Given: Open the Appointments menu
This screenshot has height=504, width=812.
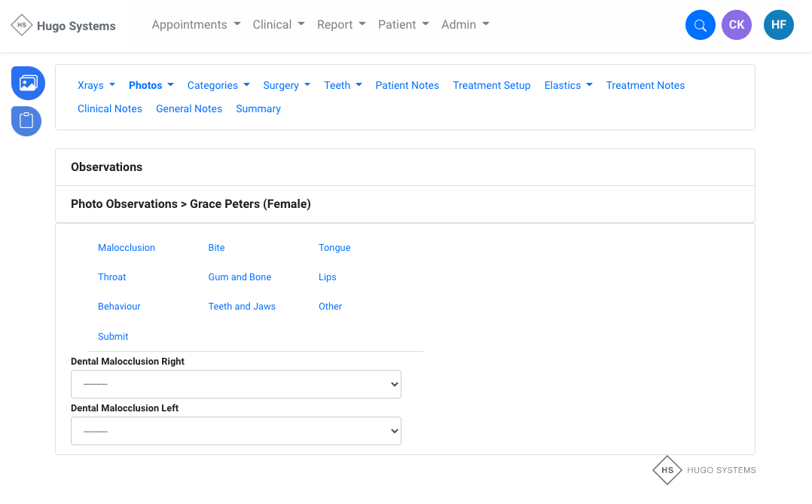Looking at the screenshot, I should pyautogui.click(x=196, y=25).
